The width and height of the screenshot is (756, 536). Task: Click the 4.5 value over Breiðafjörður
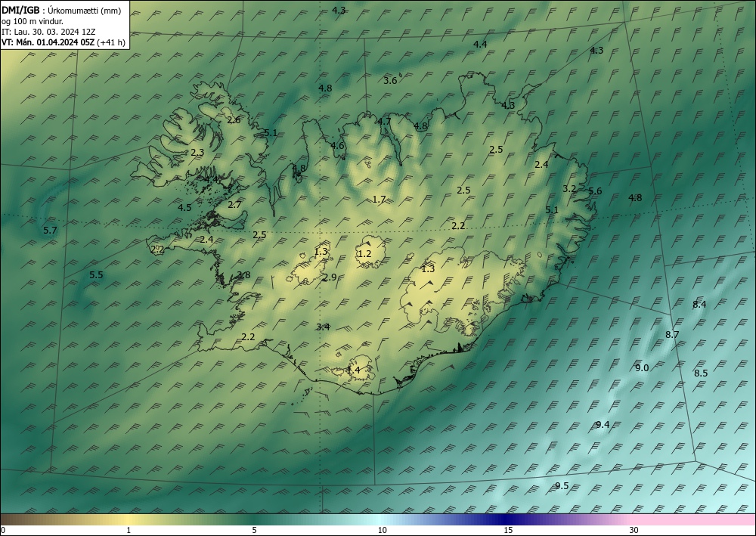[184, 208]
